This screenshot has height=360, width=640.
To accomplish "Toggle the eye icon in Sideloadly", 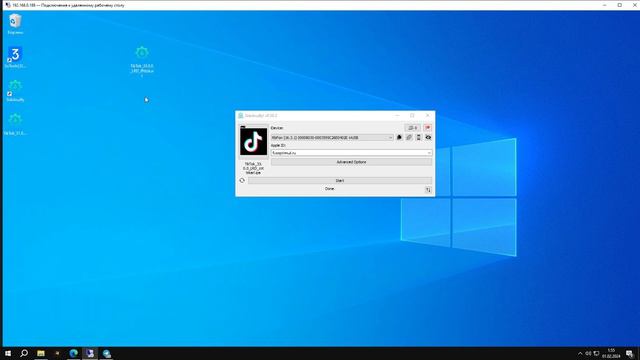I will tap(428, 138).
